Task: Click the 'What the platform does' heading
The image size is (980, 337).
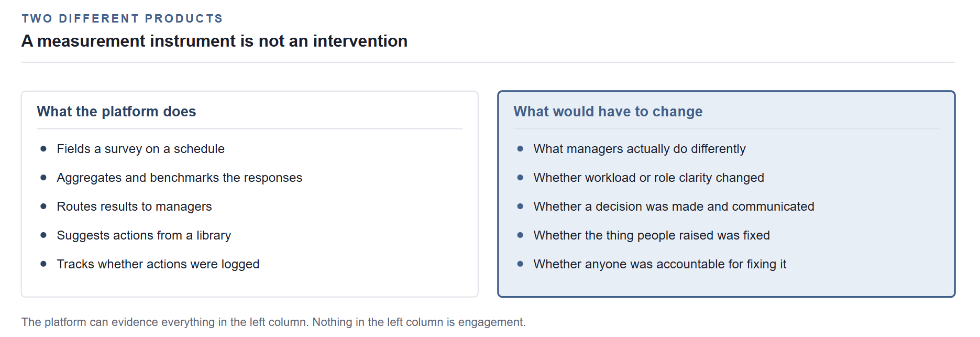Action: (116, 112)
